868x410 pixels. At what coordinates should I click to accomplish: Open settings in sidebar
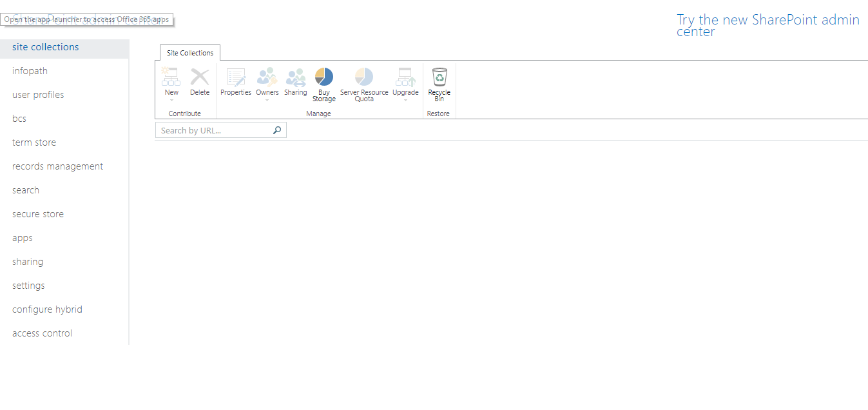pos(28,286)
